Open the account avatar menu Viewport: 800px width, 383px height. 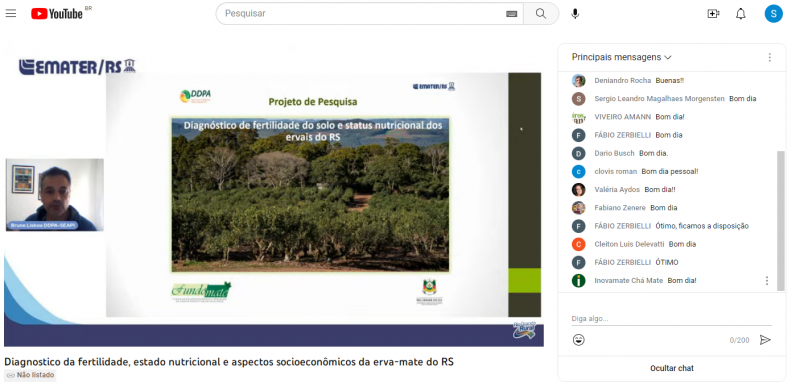[x=773, y=14]
